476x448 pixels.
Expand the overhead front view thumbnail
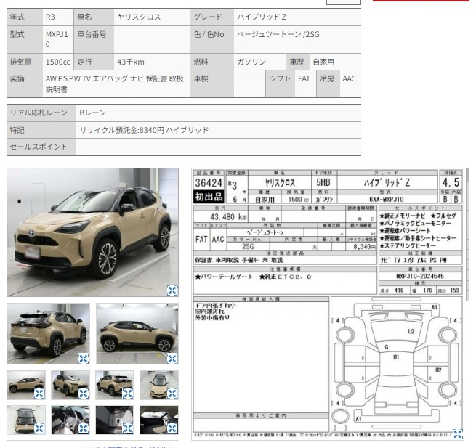point(172,394)
